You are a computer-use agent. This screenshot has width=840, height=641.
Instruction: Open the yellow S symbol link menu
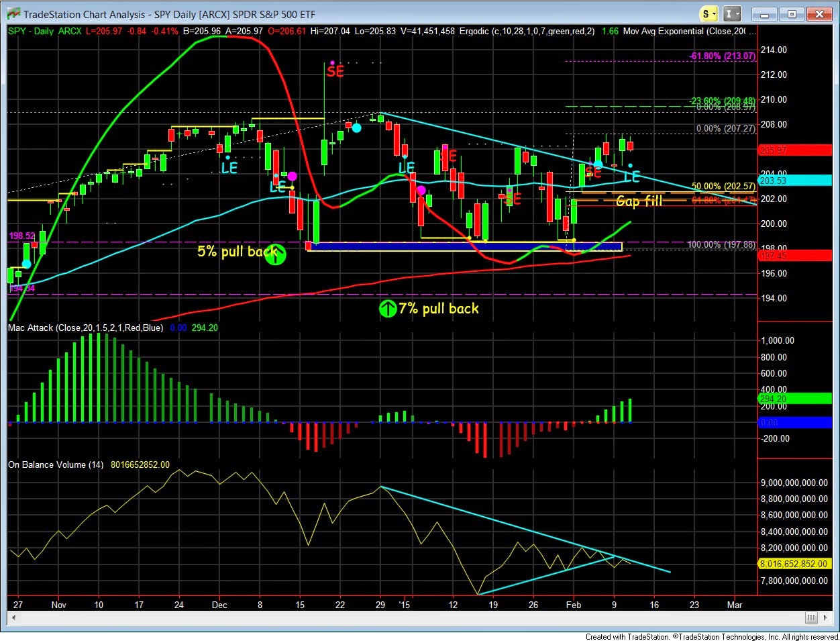tap(709, 13)
